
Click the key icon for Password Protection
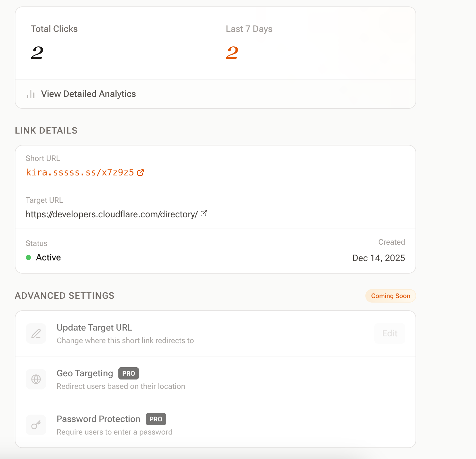point(36,425)
